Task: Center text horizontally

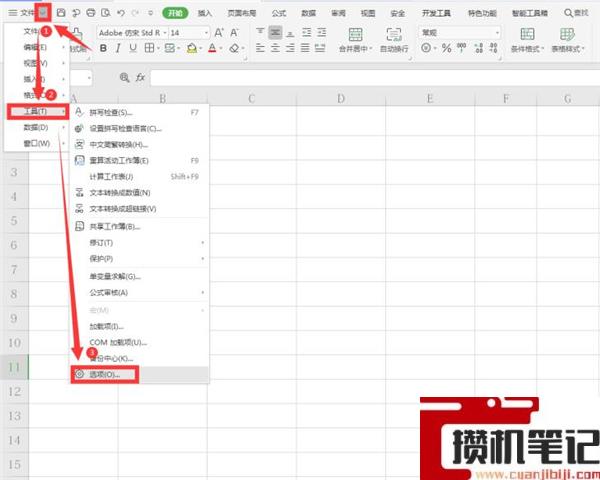Action: tap(275, 48)
